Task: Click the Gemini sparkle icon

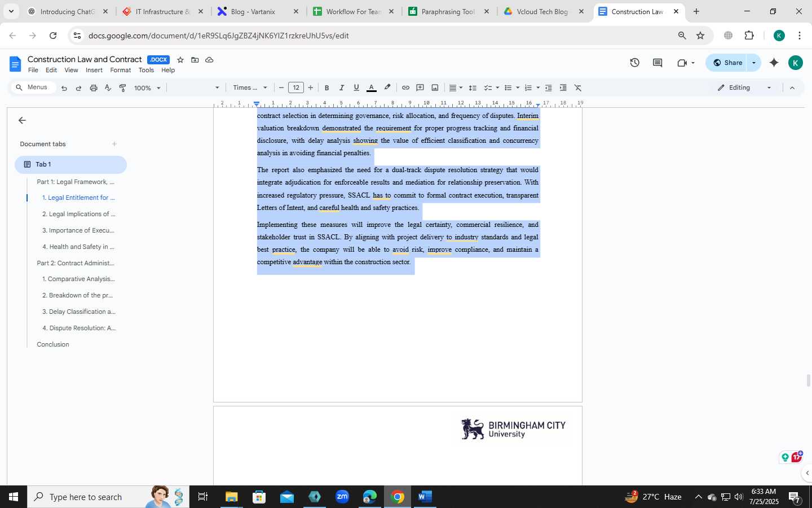Action: [774, 63]
